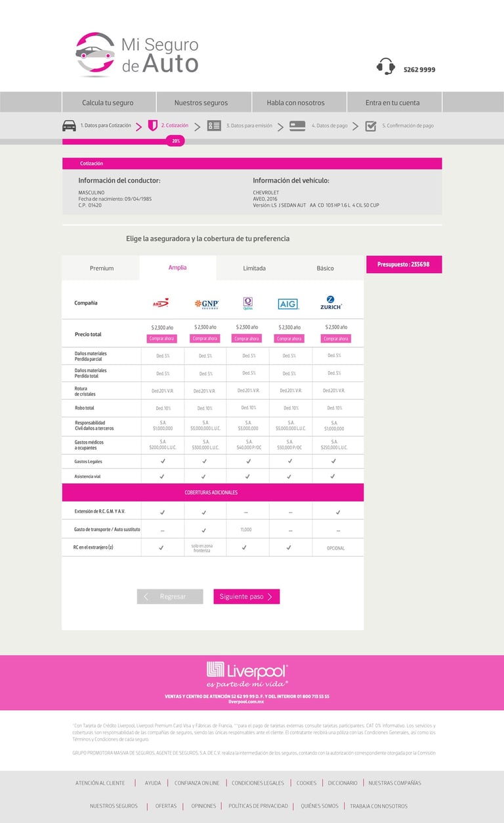This screenshot has height=823, width=504.
Task: Select the GNP Seguros company logo
Action: tap(206, 304)
